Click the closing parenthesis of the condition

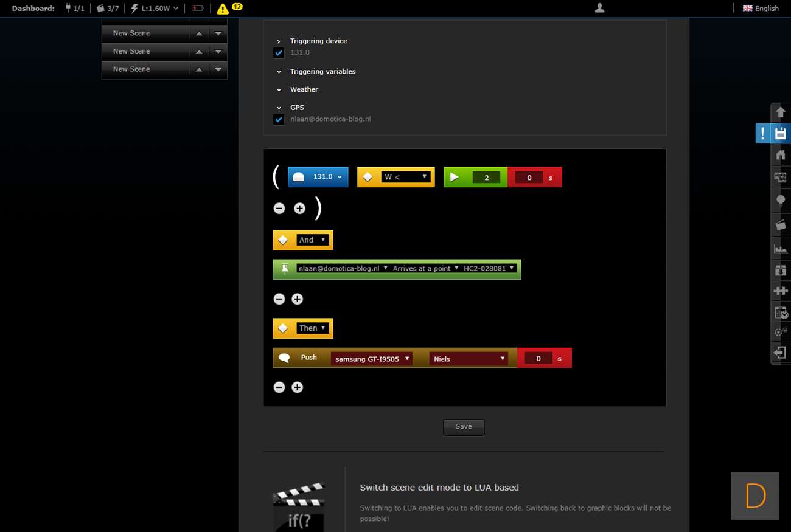click(318, 209)
